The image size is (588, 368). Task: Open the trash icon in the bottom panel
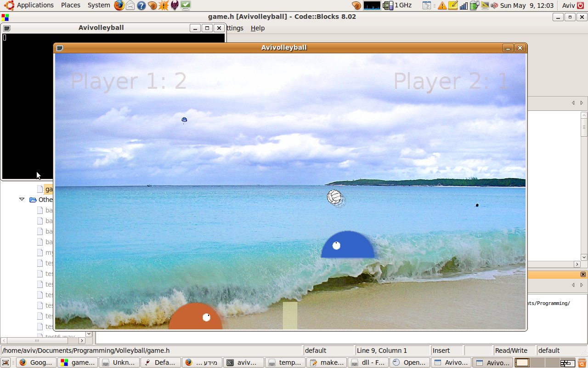(x=582, y=362)
